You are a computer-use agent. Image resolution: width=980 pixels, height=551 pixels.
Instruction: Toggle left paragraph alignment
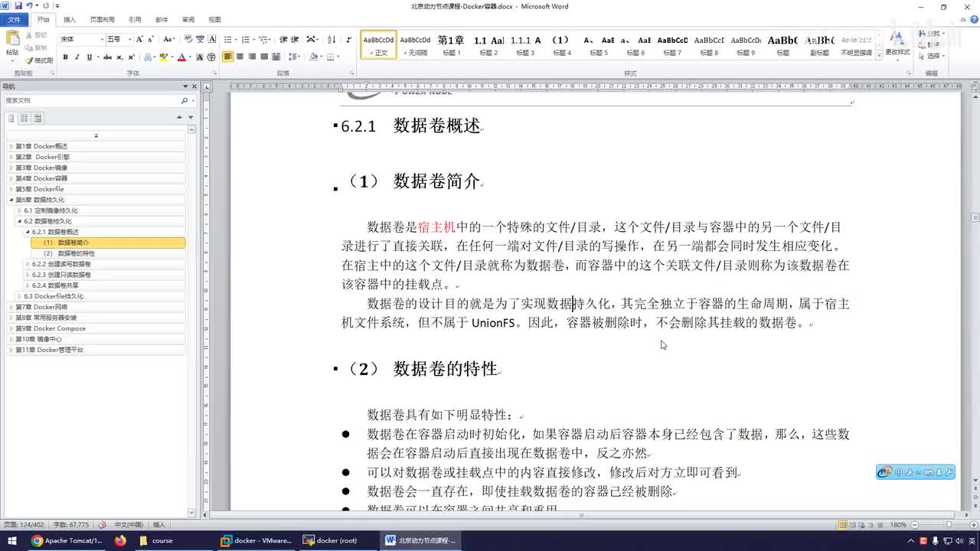pos(228,57)
